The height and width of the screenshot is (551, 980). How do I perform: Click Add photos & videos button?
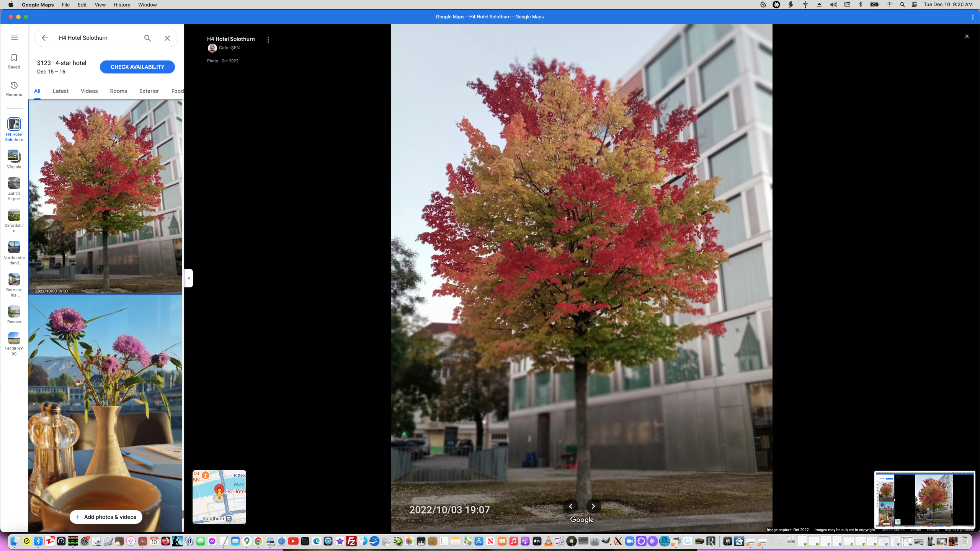(106, 517)
